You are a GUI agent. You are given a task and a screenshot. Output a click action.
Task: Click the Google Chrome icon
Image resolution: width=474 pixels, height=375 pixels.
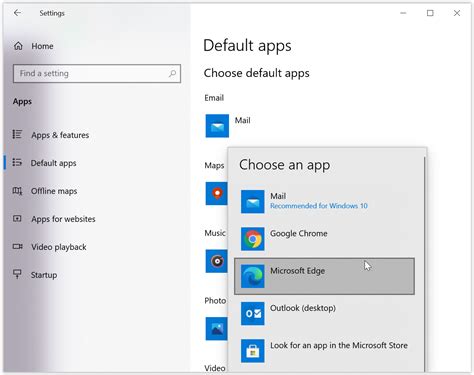tap(253, 239)
